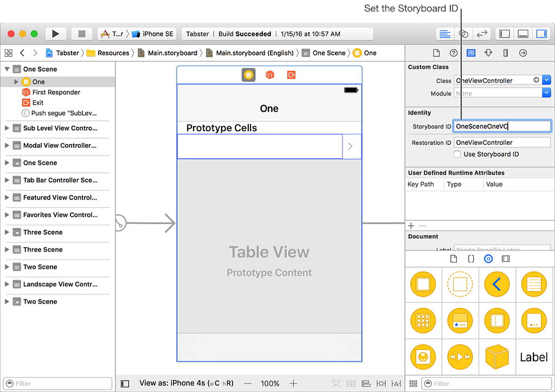The height and width of the screenshot is (392, 555).
Task: Enable Use Storyboard ID checkbox
Action: pos(457,155)
